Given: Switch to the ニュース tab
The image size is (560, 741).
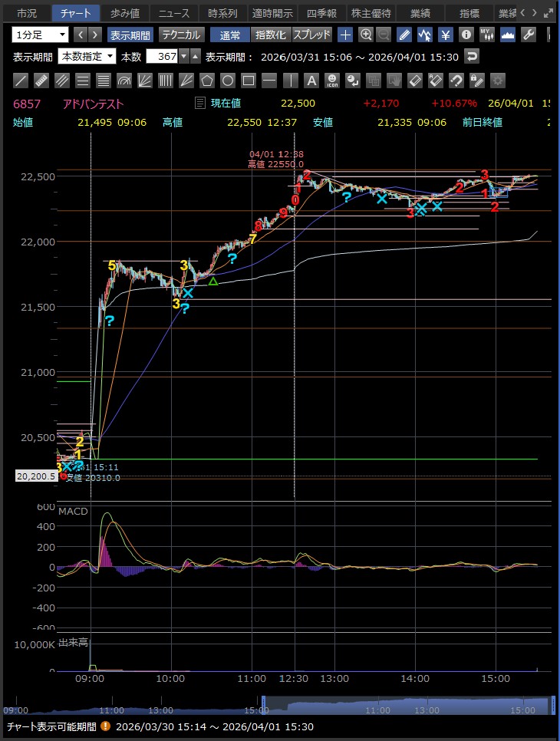Looking at the screenshot, I should [173, 13].
